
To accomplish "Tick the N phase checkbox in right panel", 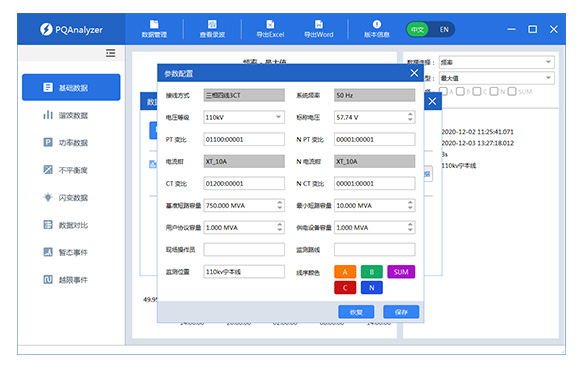I will [x=493, y=91].
